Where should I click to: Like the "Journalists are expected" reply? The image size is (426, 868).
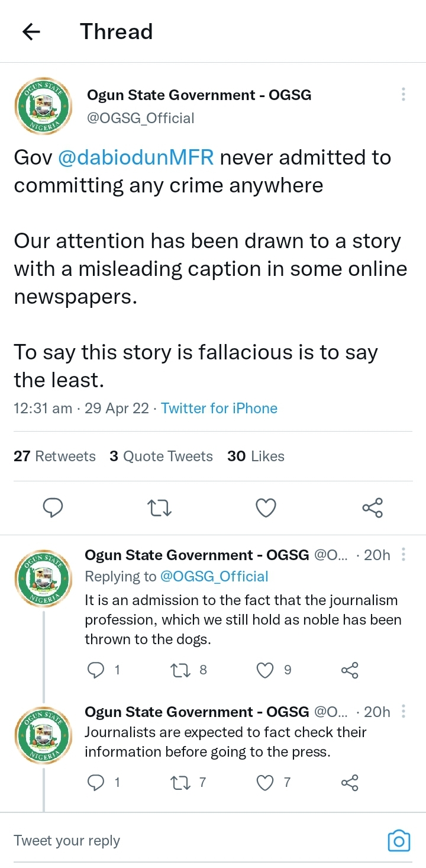pos(266,783)
